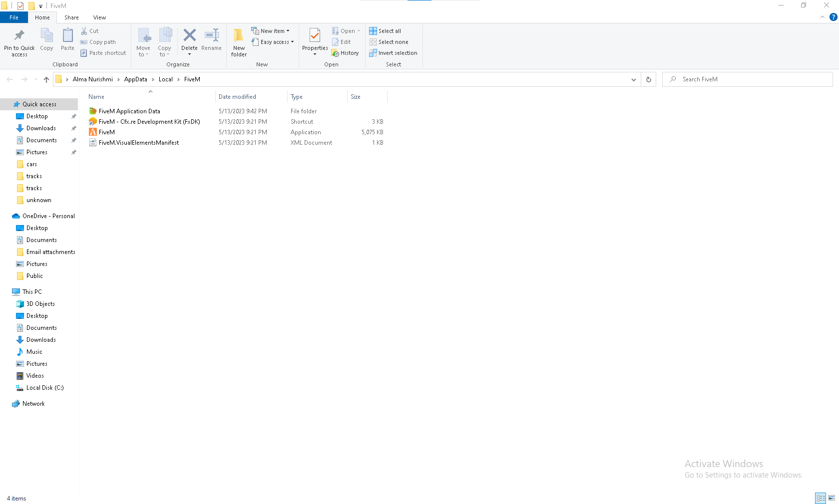Select Quick access in navigation pane
The height and width of the screenshot is (504, 839).
[39, 104]
